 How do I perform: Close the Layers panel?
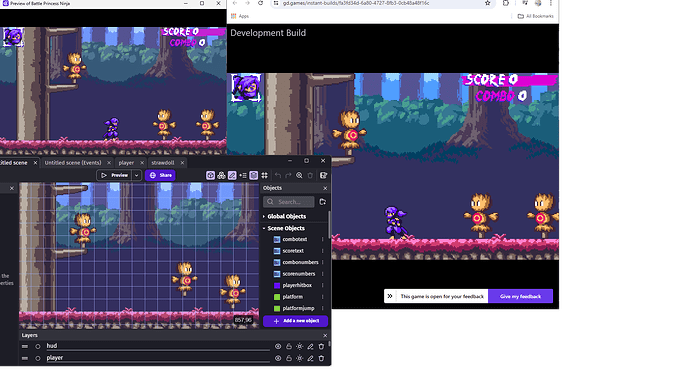click(325, 335)
